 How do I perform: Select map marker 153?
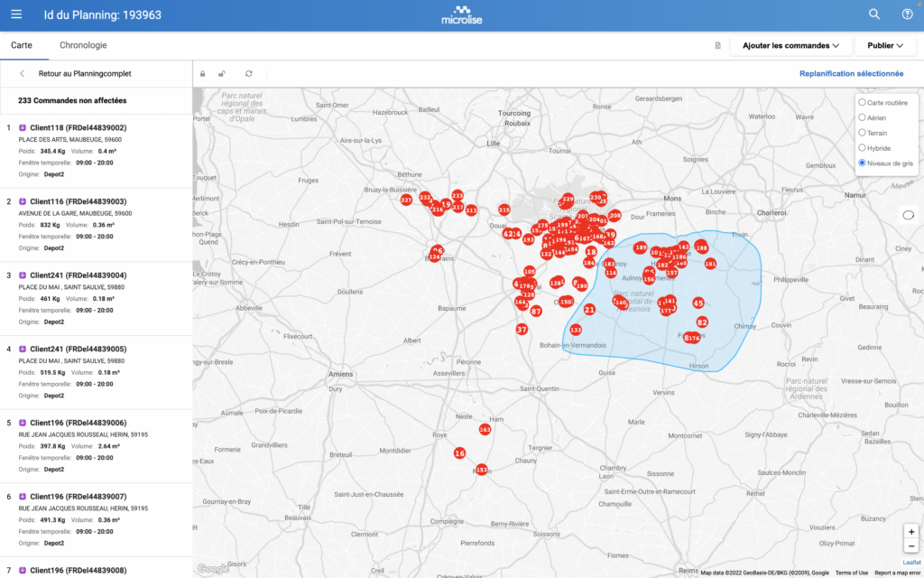(x=482, y=470)
